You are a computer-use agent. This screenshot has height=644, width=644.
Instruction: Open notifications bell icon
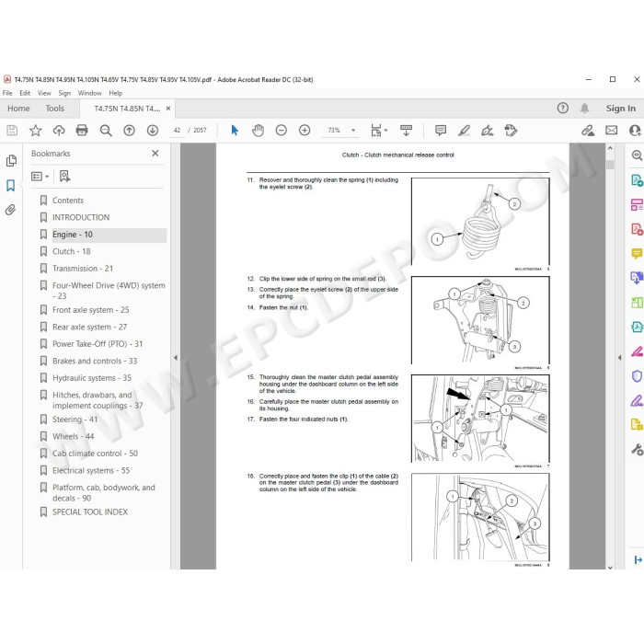(585, 108)
